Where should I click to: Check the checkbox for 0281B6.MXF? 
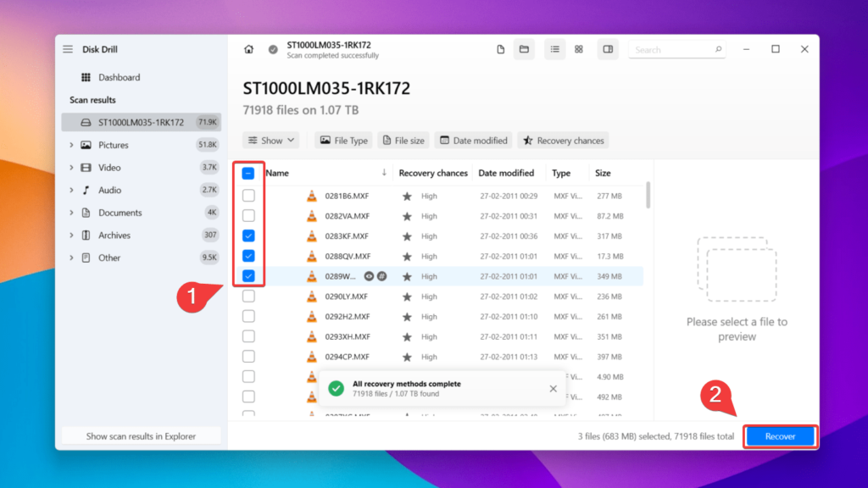tap(248, 195)
